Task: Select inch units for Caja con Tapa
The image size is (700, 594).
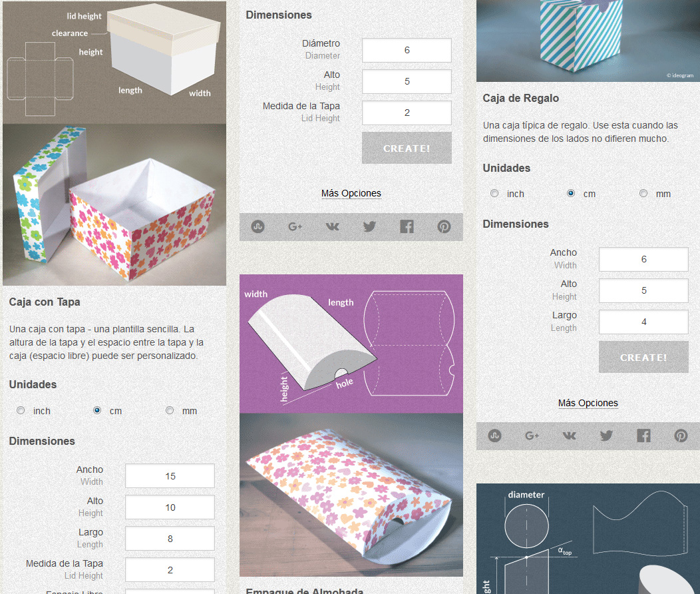Action: click(21, 411)
